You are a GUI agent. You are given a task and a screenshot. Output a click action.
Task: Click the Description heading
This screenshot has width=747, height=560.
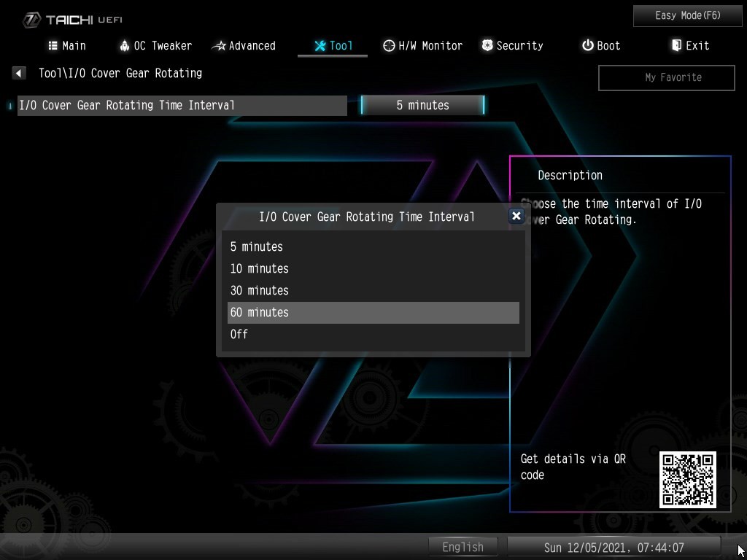coord(570,175)
